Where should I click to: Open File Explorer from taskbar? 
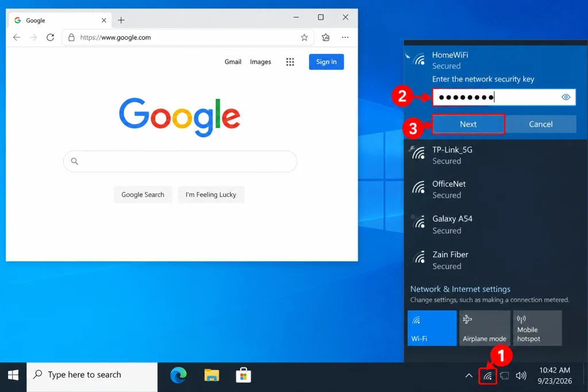(x=211, y=375)
